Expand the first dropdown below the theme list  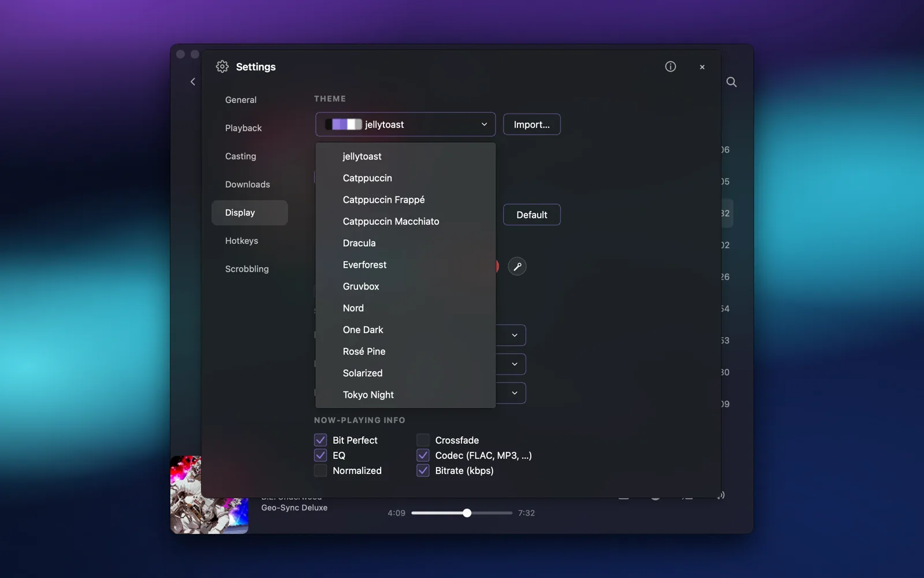(x=512, y=335)
